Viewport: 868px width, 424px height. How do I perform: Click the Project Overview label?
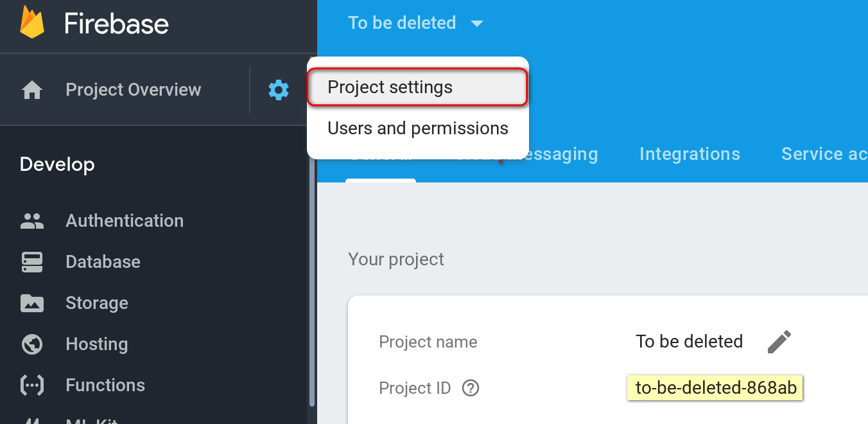tap(133, 89)
